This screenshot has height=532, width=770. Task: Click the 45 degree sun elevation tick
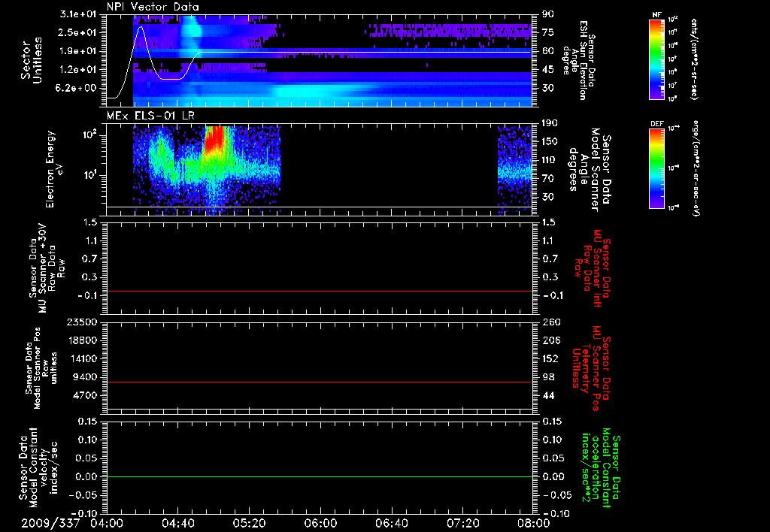tap(548, 70)
